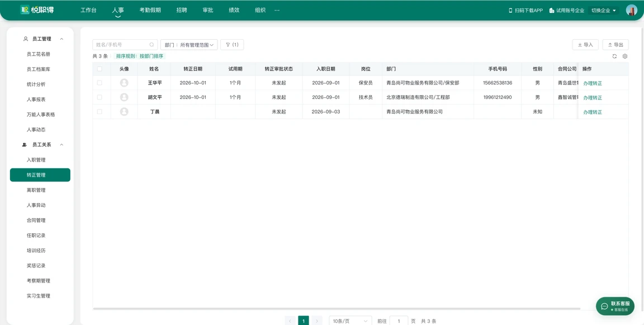The height and width of the screenshot is (325, 644).
Task: Select 考察期管理 in sidebar
Action: click(40, 281)
